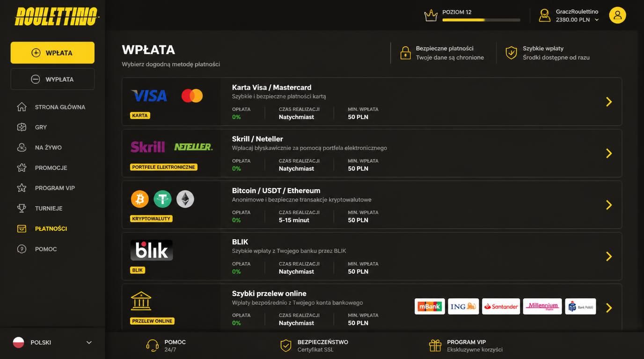
Task: Click the Visa card logo
Action: [149, 96]
